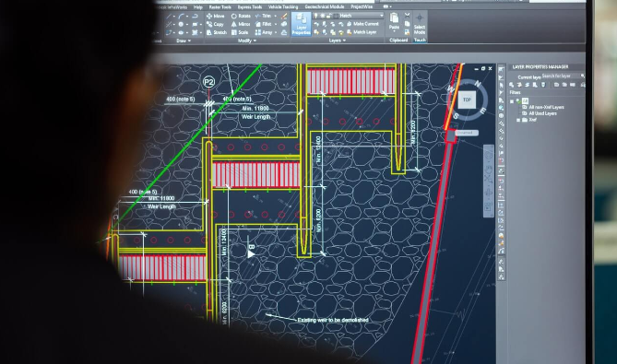Toggle the layer lock padlock icon

(x=329, y=16)
